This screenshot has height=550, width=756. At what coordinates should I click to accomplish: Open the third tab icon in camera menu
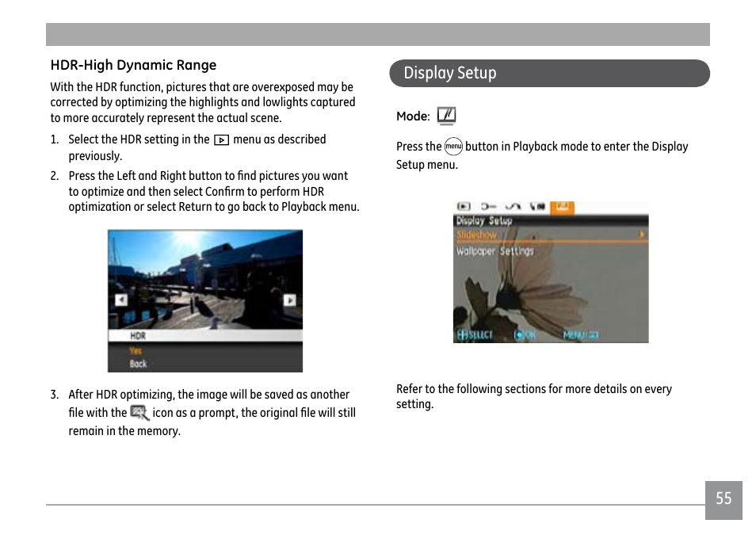513,207
